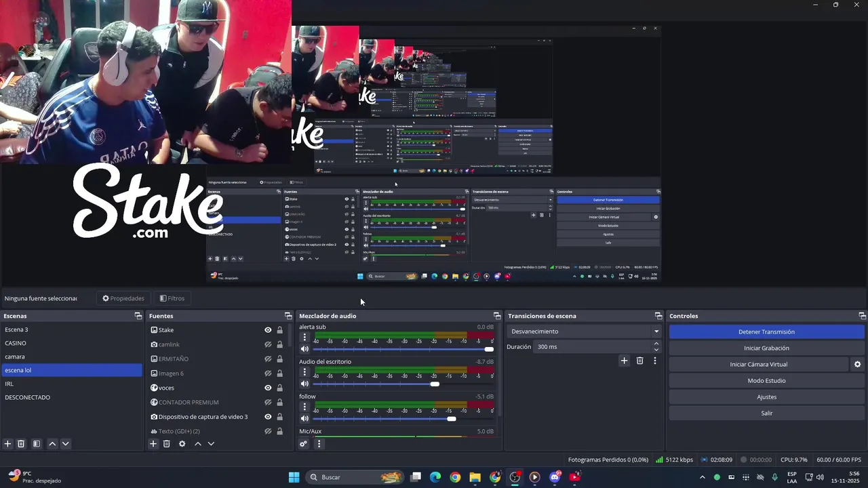The height and width of the screenshot is (488, 868).
Task: Hide Dispositivo de captura de video 3
Action: tap(268, 417)
